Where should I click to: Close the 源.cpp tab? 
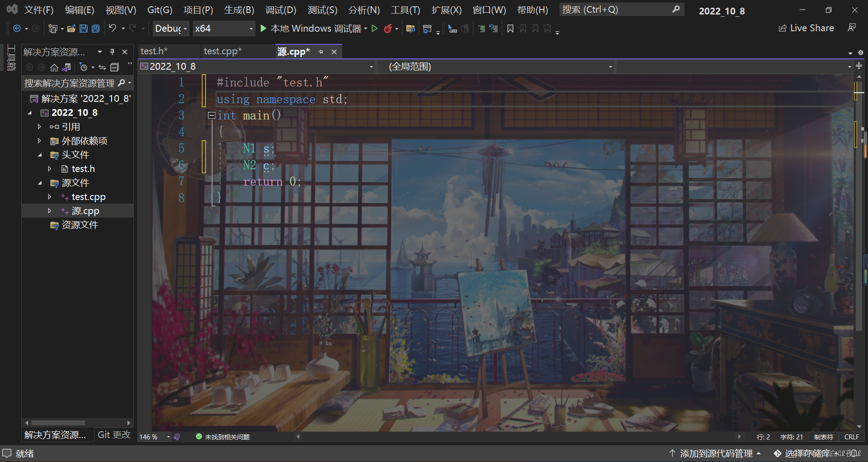[334, 52]
